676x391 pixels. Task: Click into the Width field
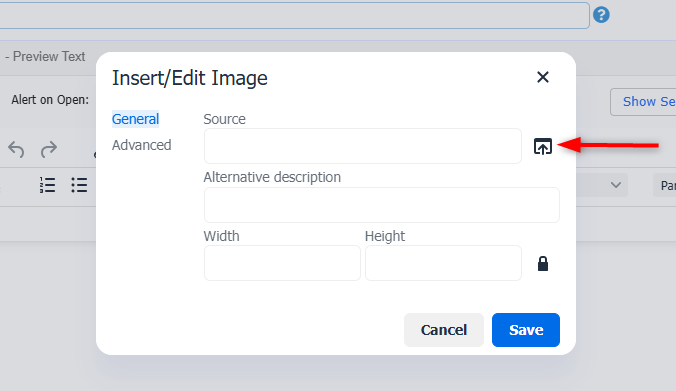[x=282, y=263]
